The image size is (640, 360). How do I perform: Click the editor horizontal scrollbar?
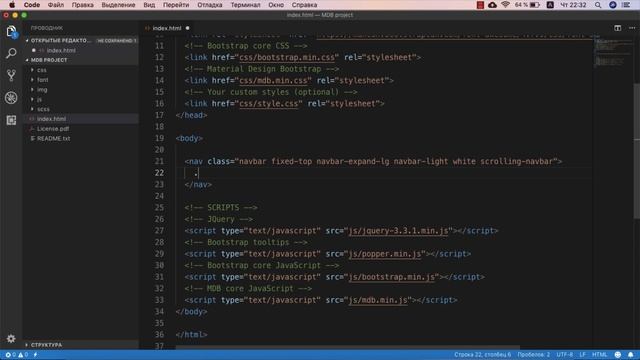point(348,347)
